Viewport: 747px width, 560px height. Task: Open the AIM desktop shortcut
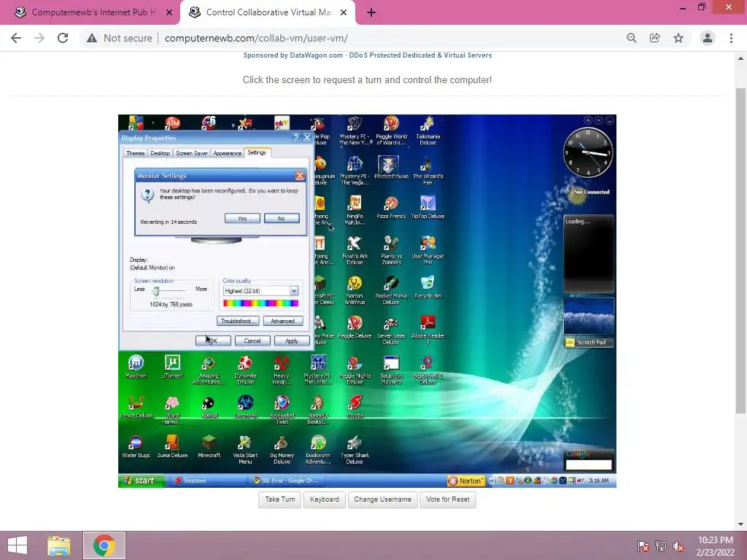(x=172, y=122)
